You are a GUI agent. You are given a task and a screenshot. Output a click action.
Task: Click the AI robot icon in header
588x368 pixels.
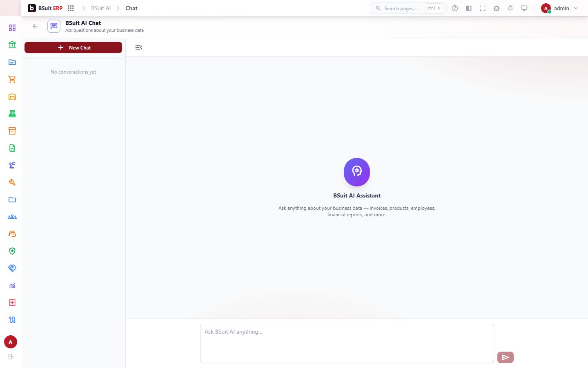pyautogui.click(x=497, y=8)
